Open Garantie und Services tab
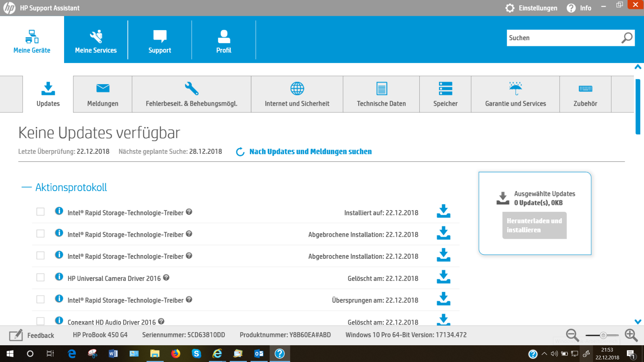 pyautogui.click(x=515, y=94)
